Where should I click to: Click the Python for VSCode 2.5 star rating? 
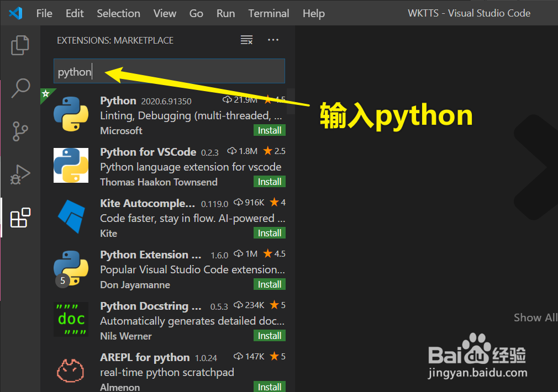click(x=275, y=151)
